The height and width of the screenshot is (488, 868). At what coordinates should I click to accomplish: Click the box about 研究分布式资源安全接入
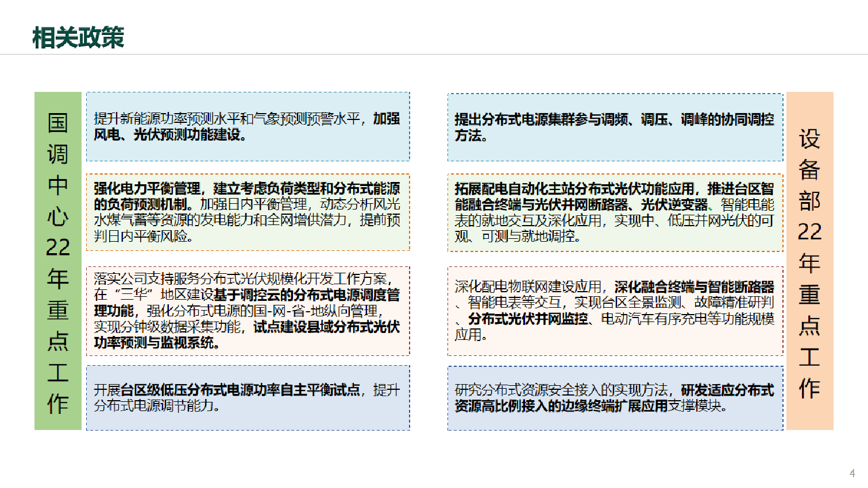(615, 398)
